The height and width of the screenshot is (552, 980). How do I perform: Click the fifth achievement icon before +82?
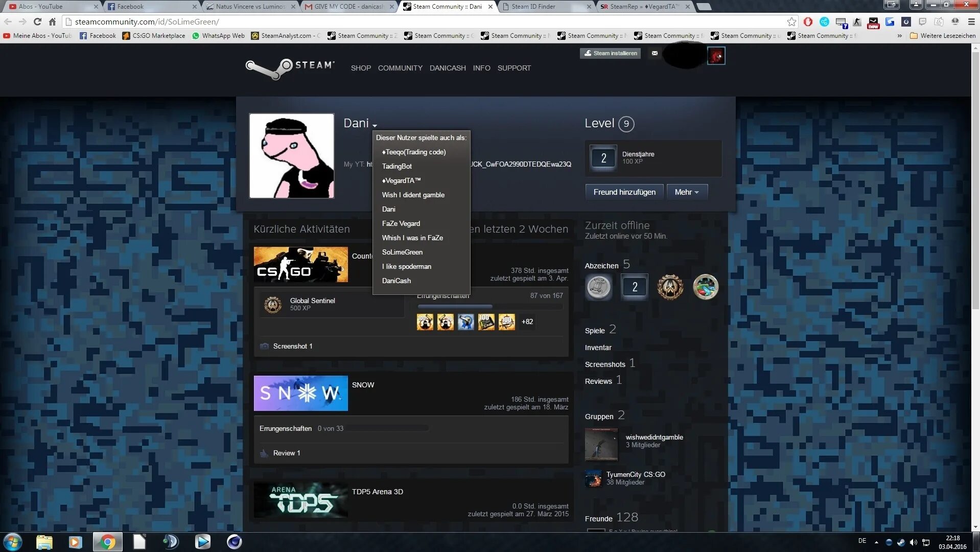[x=507, y=322]
